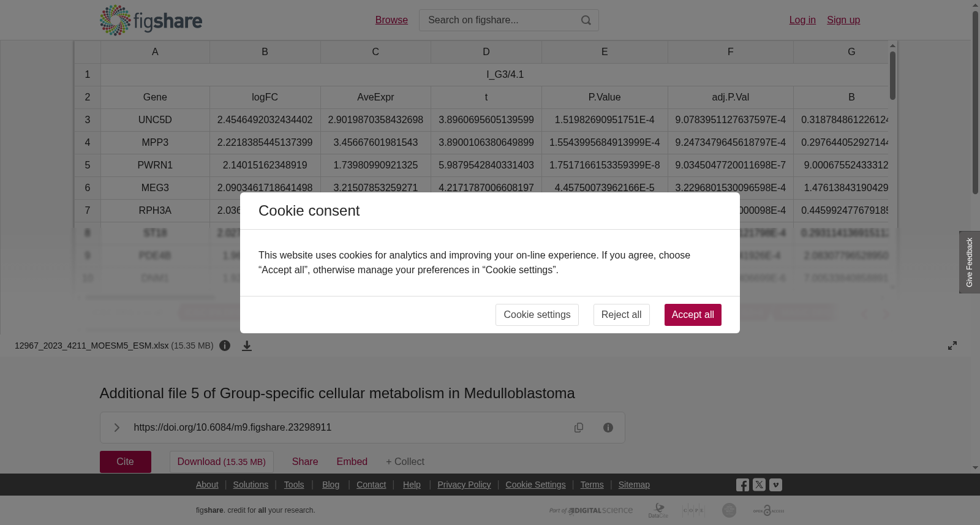Copy the DOI link with copy icon
This screenshot has height=525, width=980.
(x=579, y=428)
